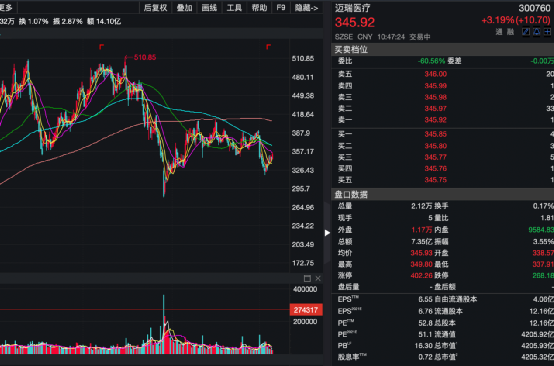Select the 卖五 346.00 ask row
Image resolution: width=554 pixels, height=366 pixels.
442,74
